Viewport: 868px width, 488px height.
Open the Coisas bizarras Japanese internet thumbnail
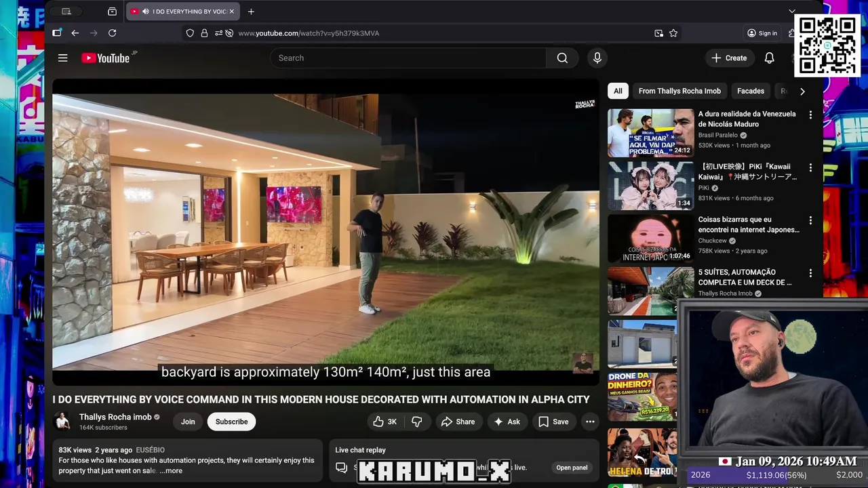(x=651, y=239)
